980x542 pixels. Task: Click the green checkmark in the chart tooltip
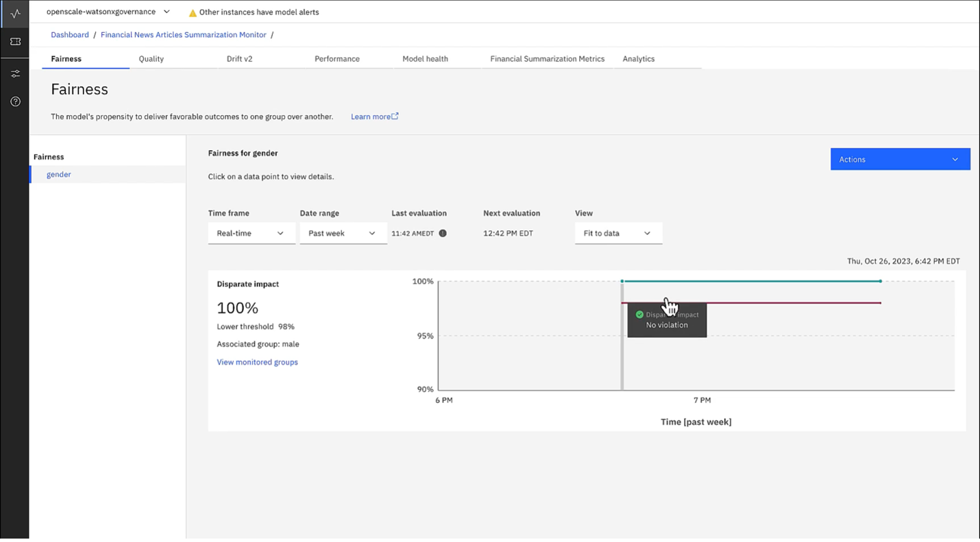tap(639, 315)
